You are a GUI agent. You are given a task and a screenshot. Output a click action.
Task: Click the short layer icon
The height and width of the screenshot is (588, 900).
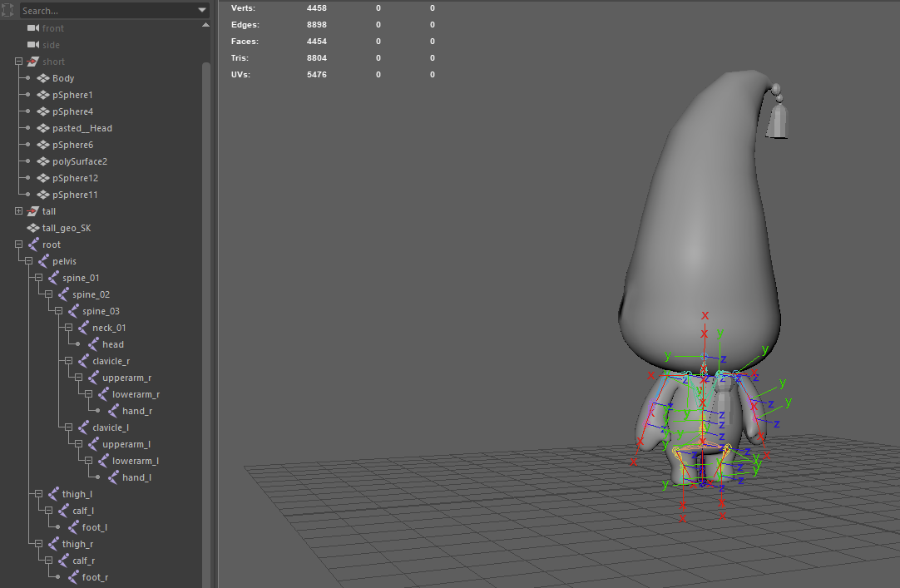point(32,62)
